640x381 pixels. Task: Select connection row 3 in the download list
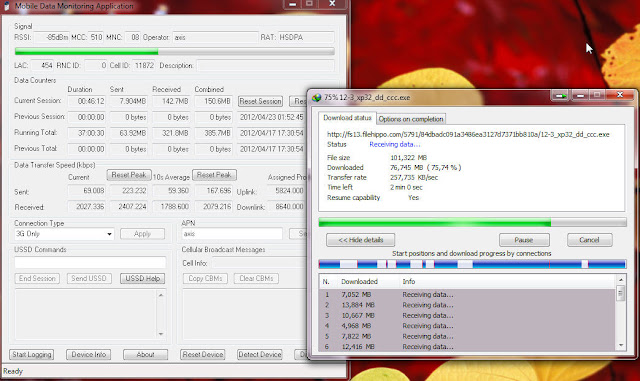coord(467,315)
